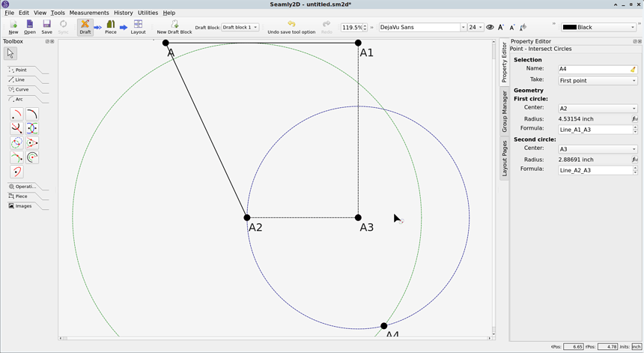The width and height of the screenshot is (644, 353).
Task: Open the Black color selector
Action: click(x=598, y=28)
